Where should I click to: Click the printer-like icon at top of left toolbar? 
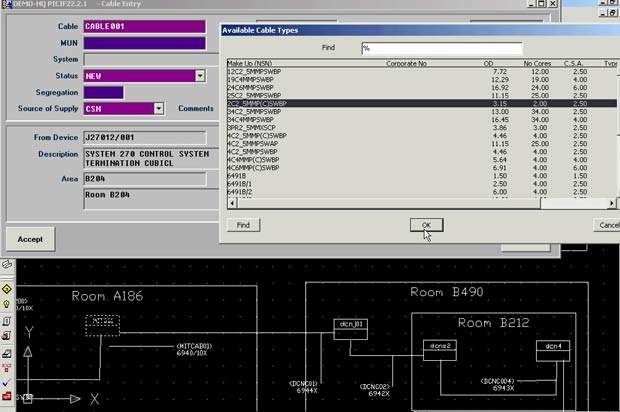point(7,266)
